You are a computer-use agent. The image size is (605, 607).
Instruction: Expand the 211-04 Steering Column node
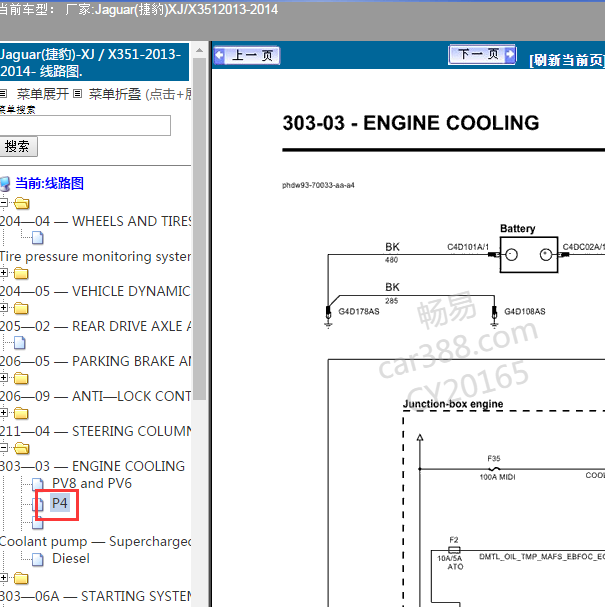tap(3, 413)
